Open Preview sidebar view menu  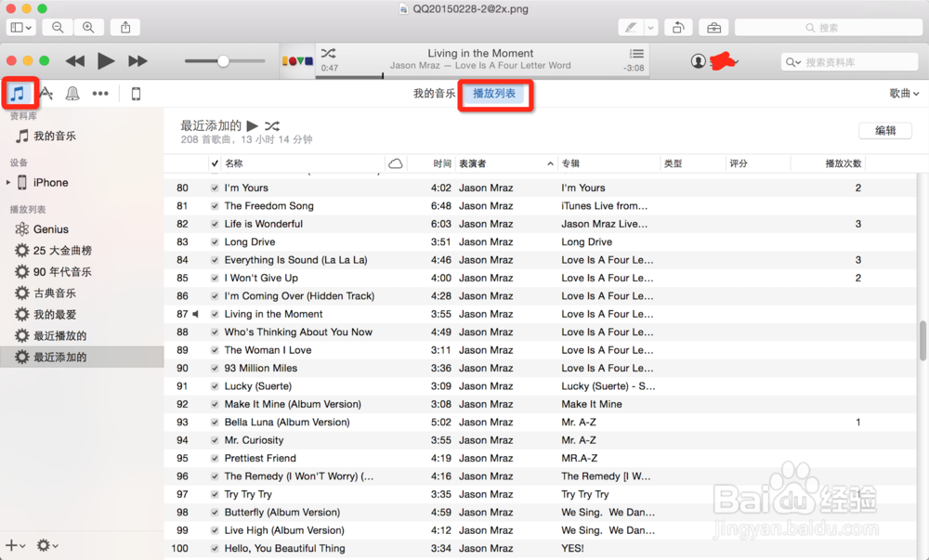point(21,27)
